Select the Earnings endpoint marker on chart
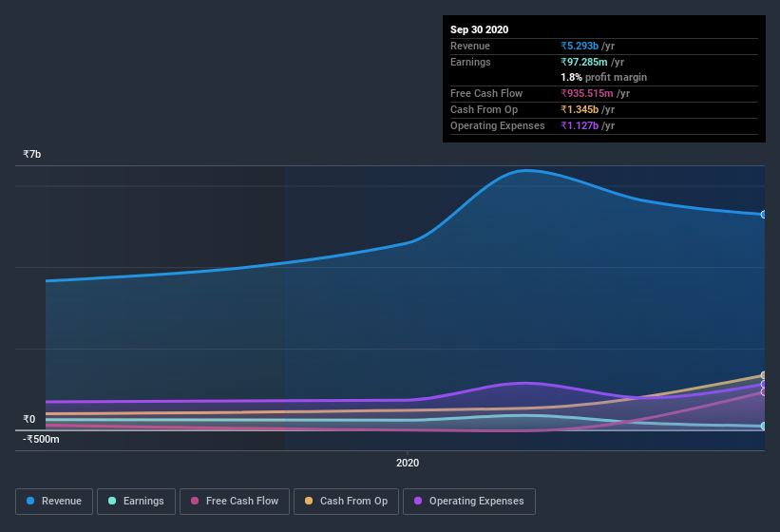The width and height of the screenshot is (780, 532). [x=764, y=427]
